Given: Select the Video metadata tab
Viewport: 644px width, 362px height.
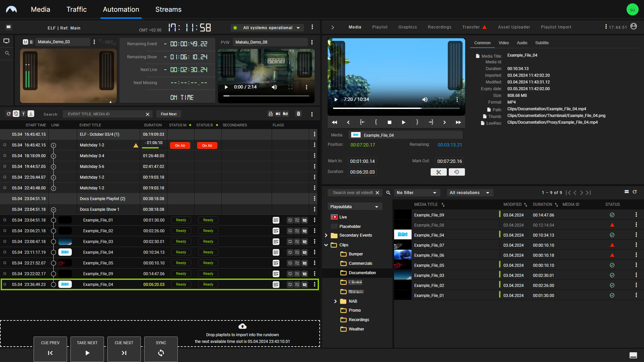Looking at the screenshot, I should (503, 43).
